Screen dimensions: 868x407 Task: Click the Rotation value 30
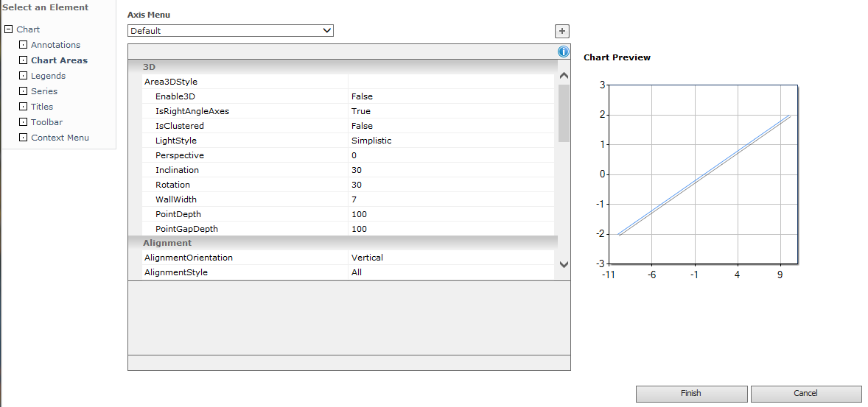coord(357,185)
